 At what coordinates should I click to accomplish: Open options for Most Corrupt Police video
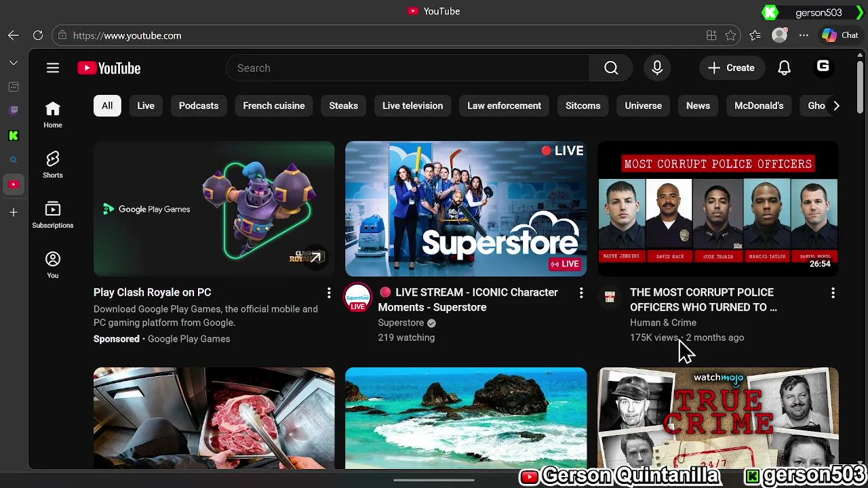tap(833, 293)
